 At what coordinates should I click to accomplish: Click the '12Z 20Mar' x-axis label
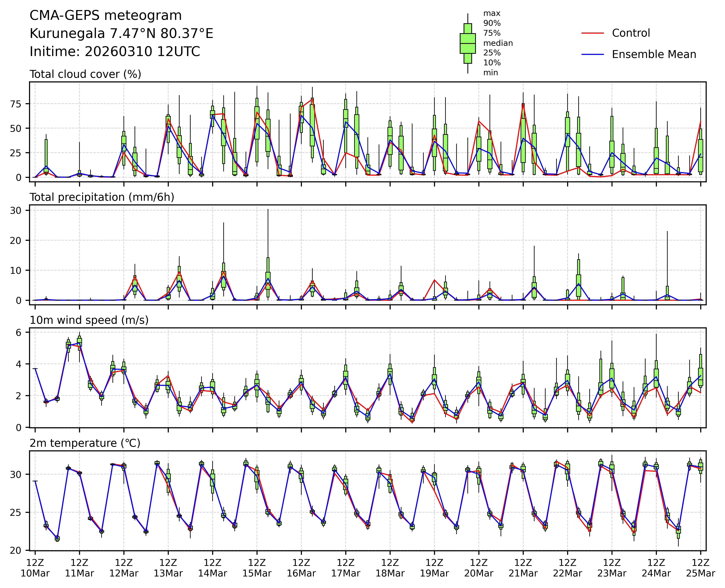coord(479,568)
